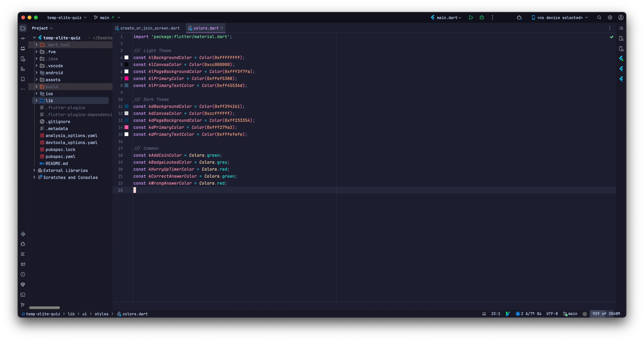Open the Problems tool window icon
644x341 pixels.
coord(23,274)
